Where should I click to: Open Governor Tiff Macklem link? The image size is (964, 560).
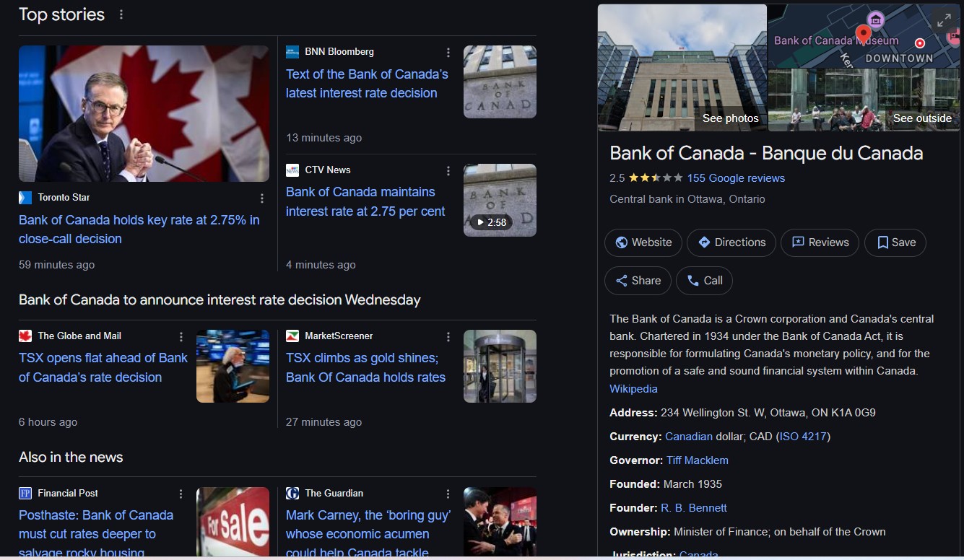pos(698,460)
